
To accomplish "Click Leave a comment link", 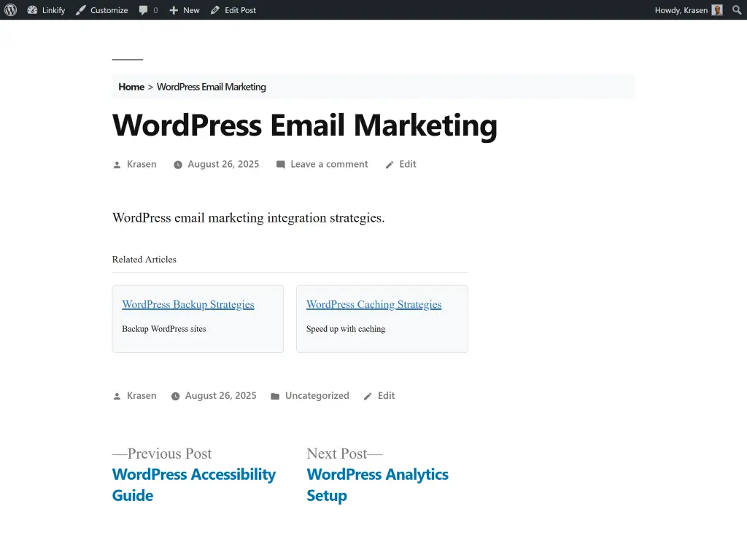I will pyautogui.click(x=329, y=164).
